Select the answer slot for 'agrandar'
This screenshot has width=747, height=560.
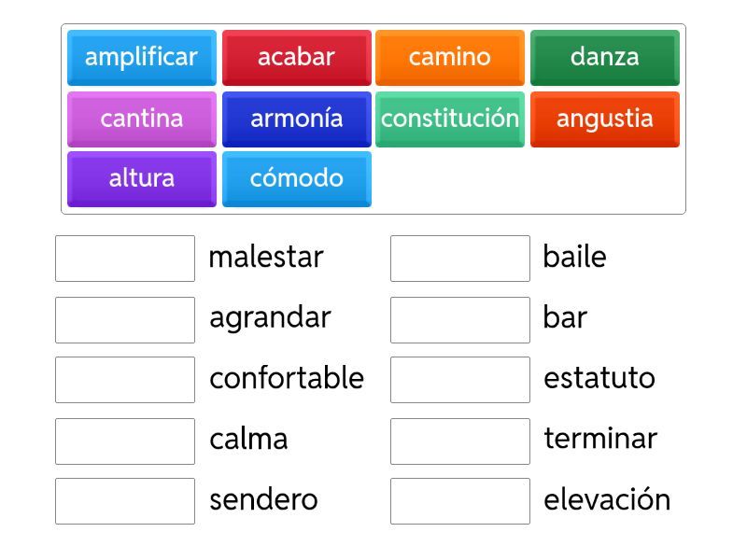tap(125, 319)
